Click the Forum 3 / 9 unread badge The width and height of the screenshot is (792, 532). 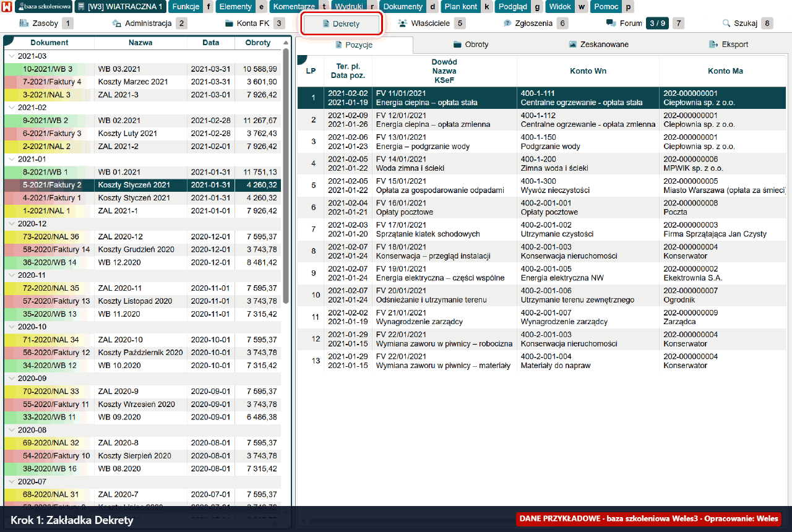[657, 24]
